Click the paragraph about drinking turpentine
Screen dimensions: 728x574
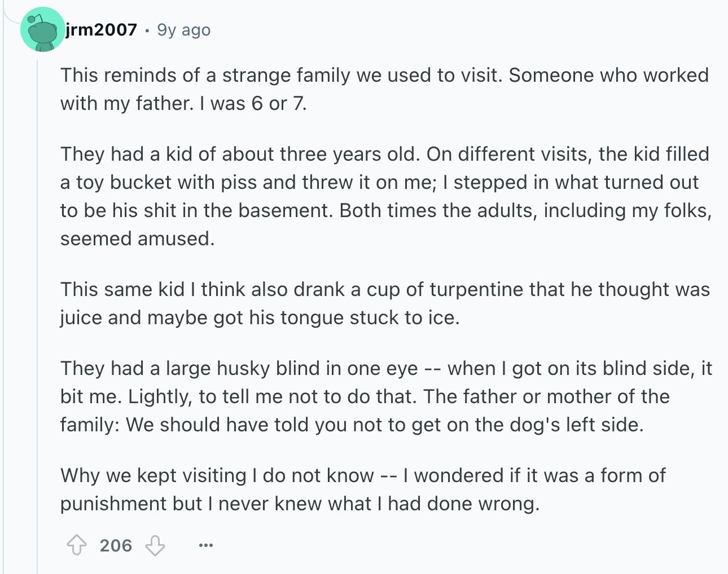click(x=385, y=303)
